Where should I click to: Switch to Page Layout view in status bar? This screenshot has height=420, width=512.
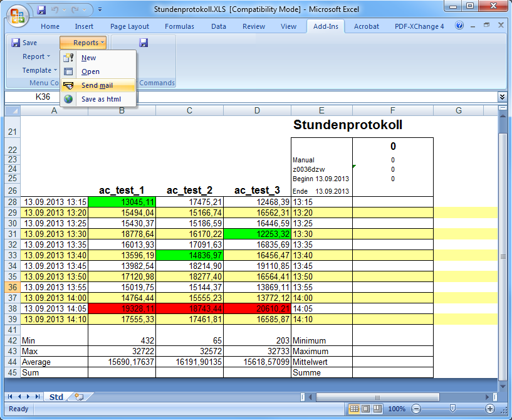(x=365, y=409)
